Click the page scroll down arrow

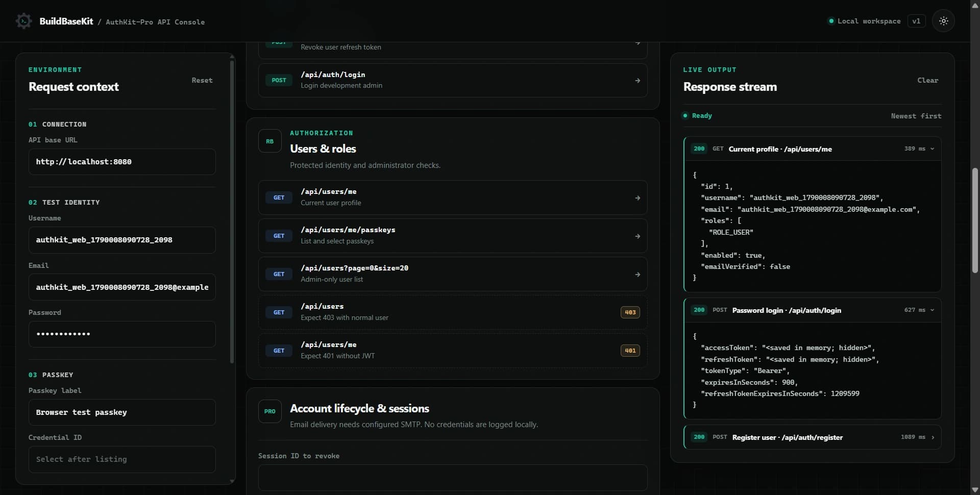click(975, 490)
